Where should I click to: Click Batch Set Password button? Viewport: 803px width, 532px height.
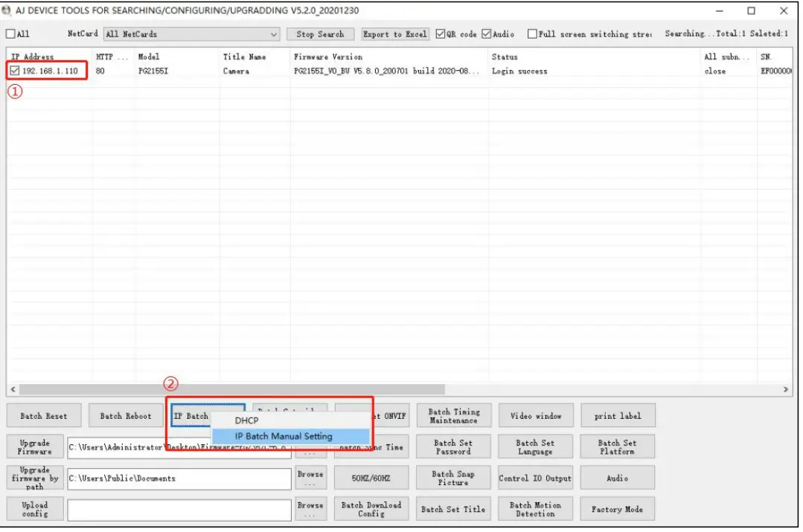(454, 447)
